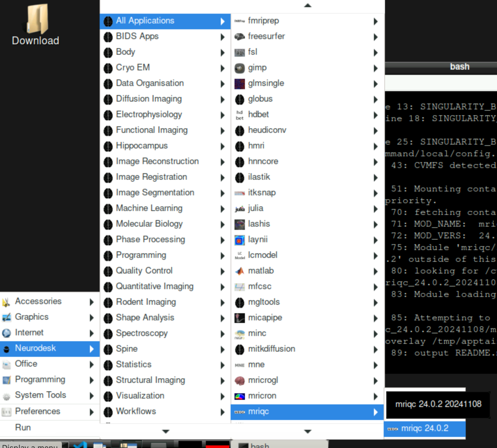The width and height of the screenshot is (497, 448).
Task: Expand the freesurfer submenu arrow
Action: pos(376,37)
